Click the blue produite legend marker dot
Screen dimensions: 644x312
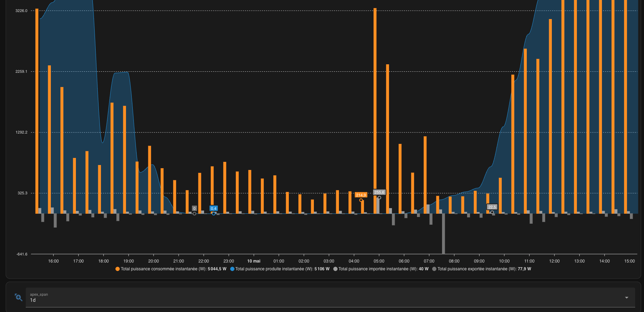click(x=232, y=269)
